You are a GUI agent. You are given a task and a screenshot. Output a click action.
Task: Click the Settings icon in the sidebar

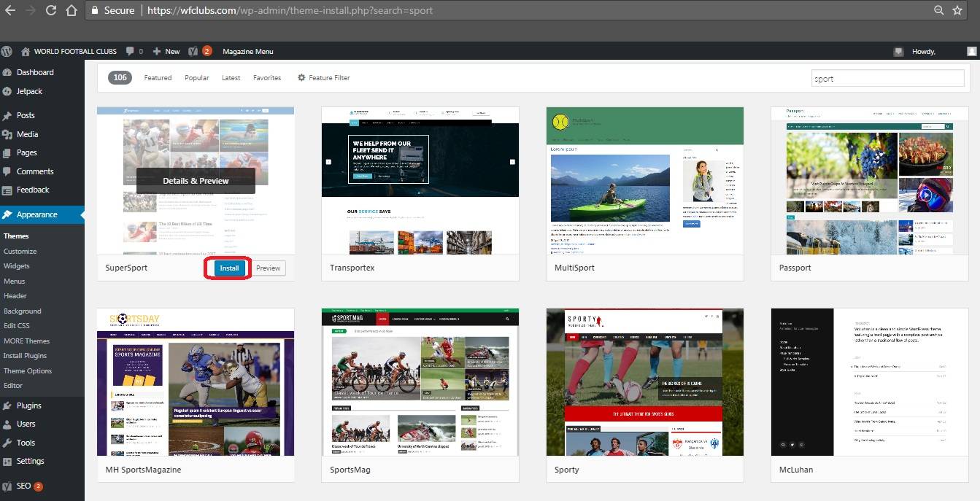click(x=7, y=461)
